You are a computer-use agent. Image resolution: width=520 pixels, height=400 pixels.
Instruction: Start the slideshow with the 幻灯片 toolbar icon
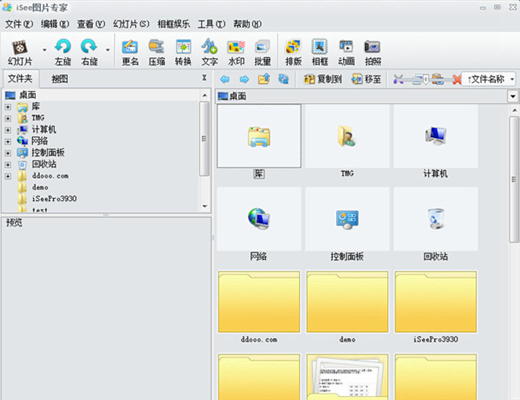click(20, 52)
